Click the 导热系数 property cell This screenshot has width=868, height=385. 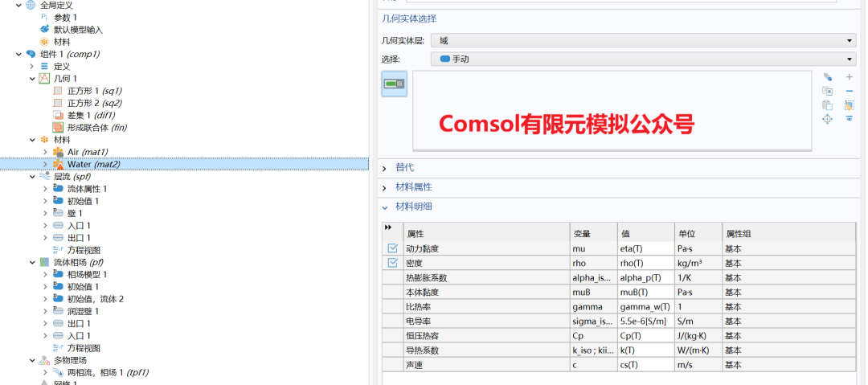pos(486,350)
